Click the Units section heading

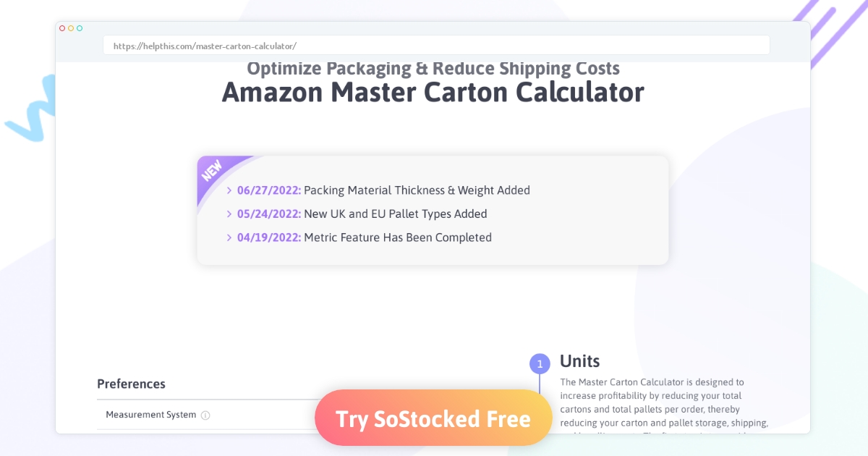[579, 361]
